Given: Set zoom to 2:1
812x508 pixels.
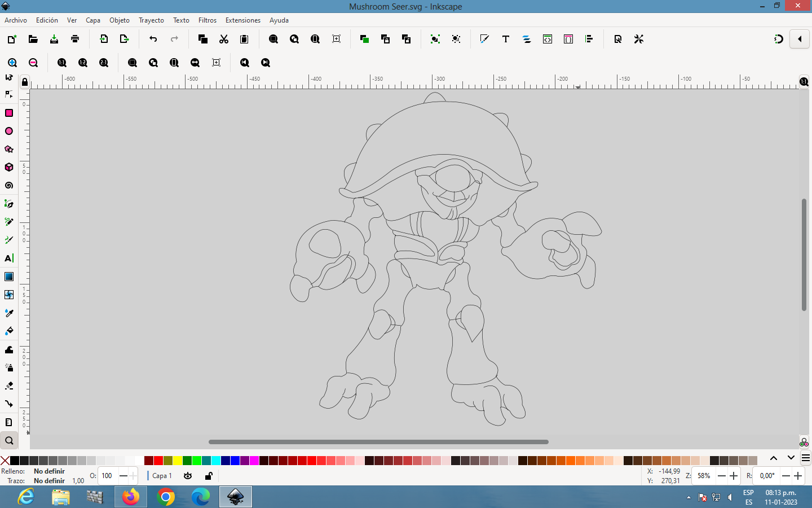Looking at the screenshot, I should click(104, 63).
